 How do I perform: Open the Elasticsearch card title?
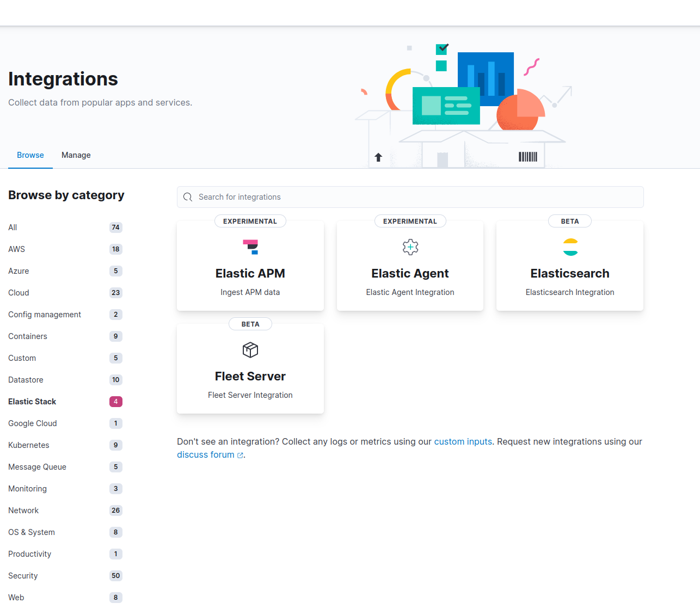click(570, 273)
